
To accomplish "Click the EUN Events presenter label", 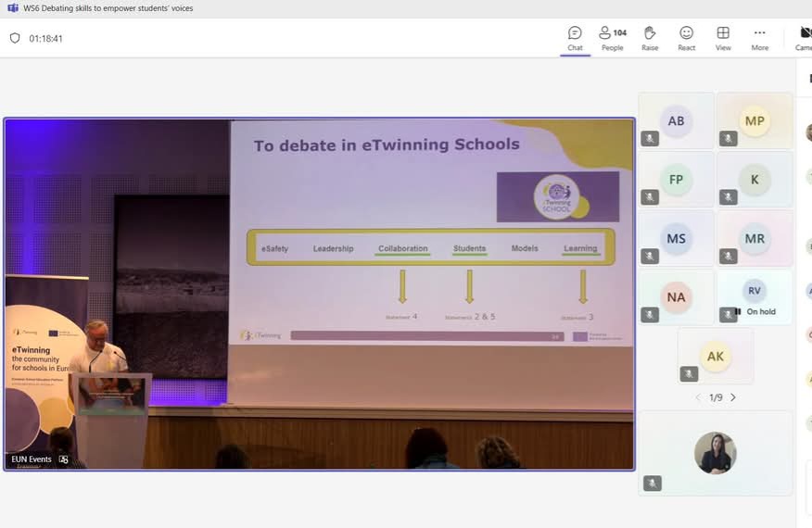I will (32, 459).
